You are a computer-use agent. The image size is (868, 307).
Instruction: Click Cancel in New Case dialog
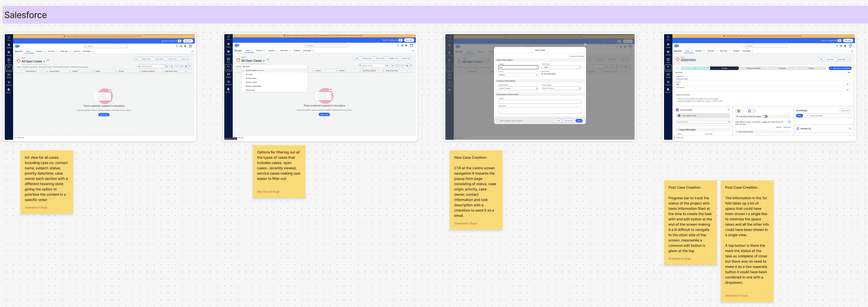tap(558, 121)
